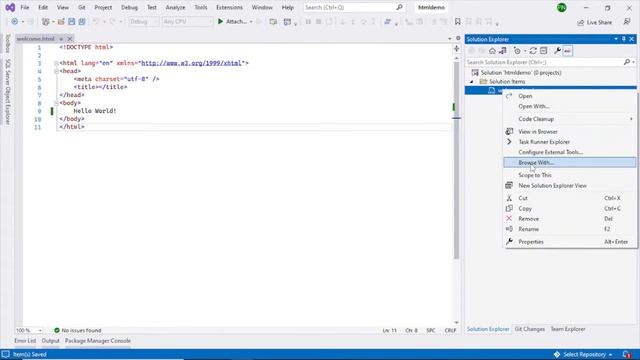Image resolution: width=640 pixels, height=360 pixels.
Task: Click the Solution Explorer Home icon
Action: (x=492, y=51)
